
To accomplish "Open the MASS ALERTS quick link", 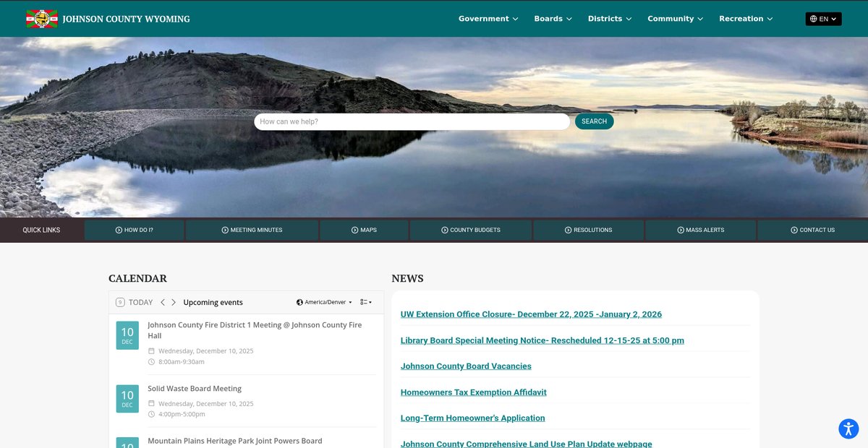I will pyautogui.click(x=700, y=230).
